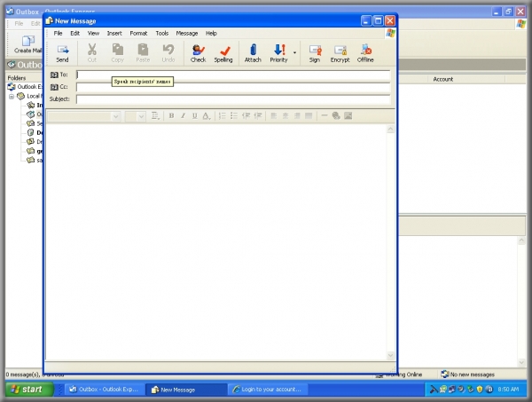Open the paragraph style button

pyautogui.click(x=155, y=116)
